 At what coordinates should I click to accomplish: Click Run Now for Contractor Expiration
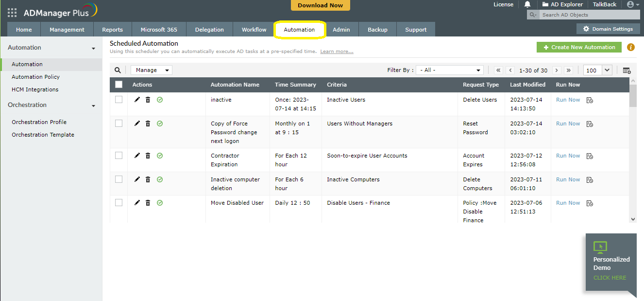(568, 156)
